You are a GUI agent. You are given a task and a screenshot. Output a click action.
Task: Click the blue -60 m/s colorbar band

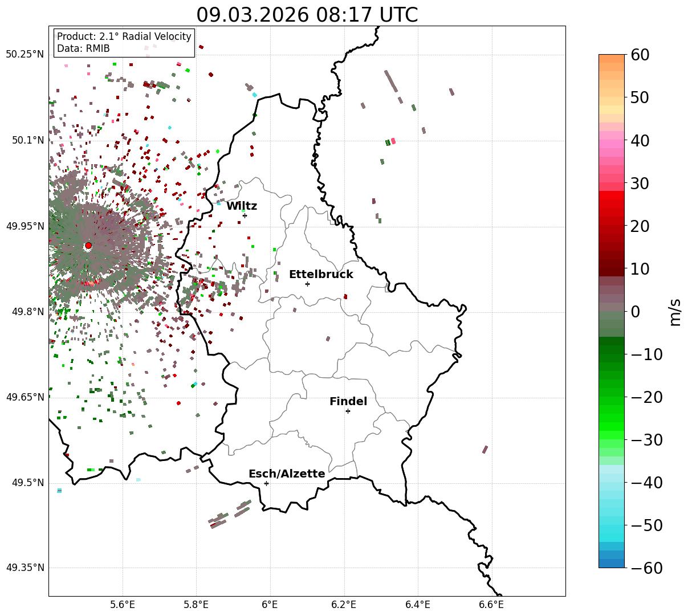[x=612, y=563]
